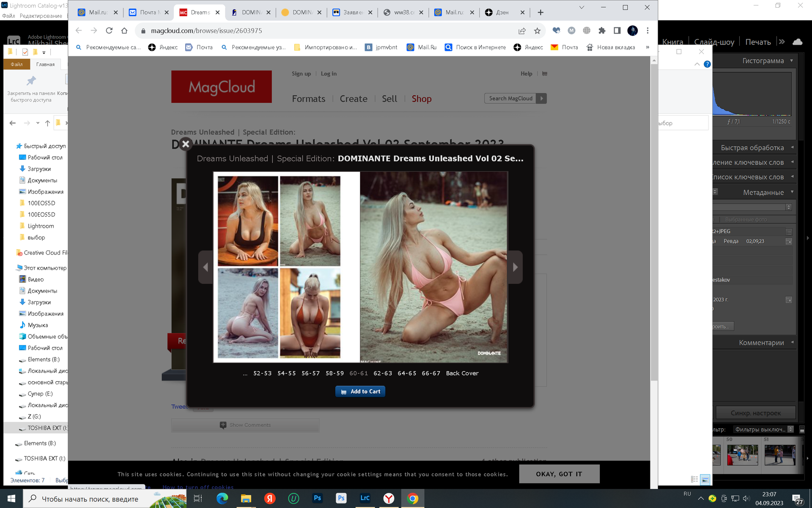Expand Быстрая обработка panel
Image resolution: width=812 pixels, height=508 pixels.
(792, 147)
